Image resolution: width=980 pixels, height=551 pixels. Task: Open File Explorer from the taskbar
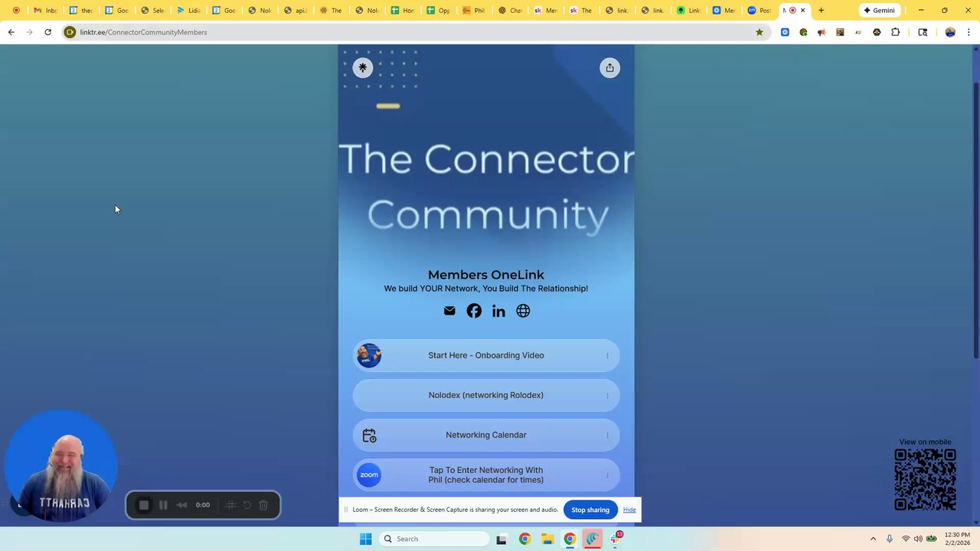(547, 539)
